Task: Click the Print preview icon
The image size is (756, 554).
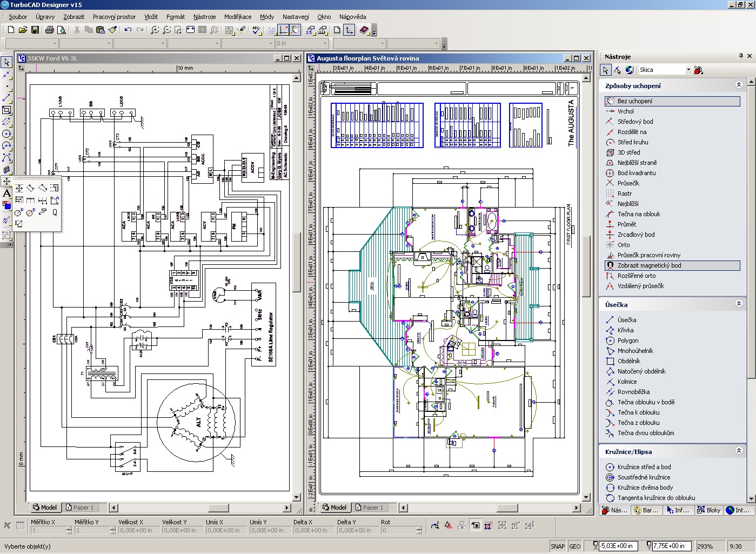Action: pyautogui.click(x=61, y=30)
